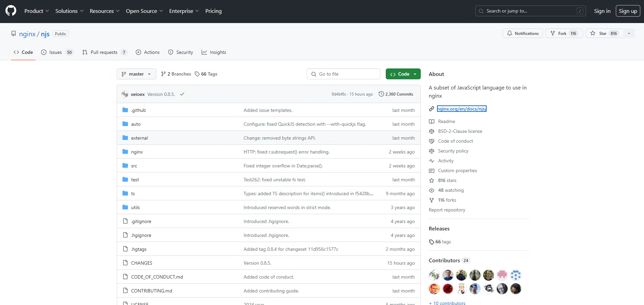Open the CHANGES file

point(141,263)
